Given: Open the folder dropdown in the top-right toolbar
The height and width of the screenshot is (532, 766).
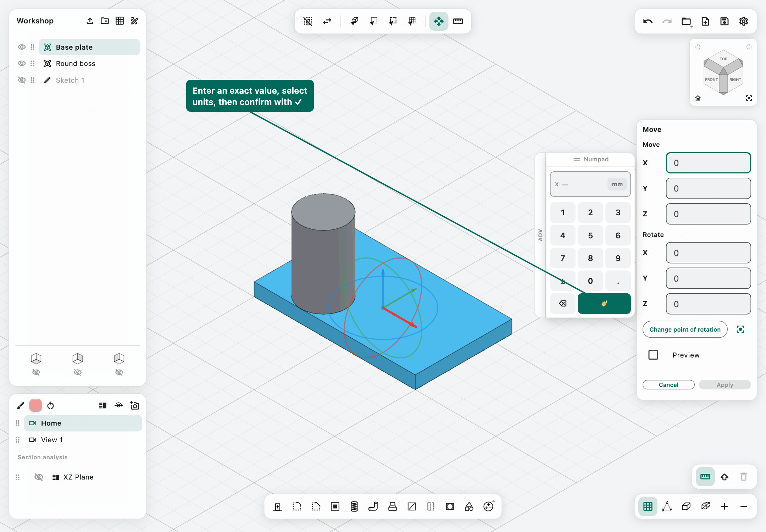Looking at the screenshot, I should coord(687,22).
